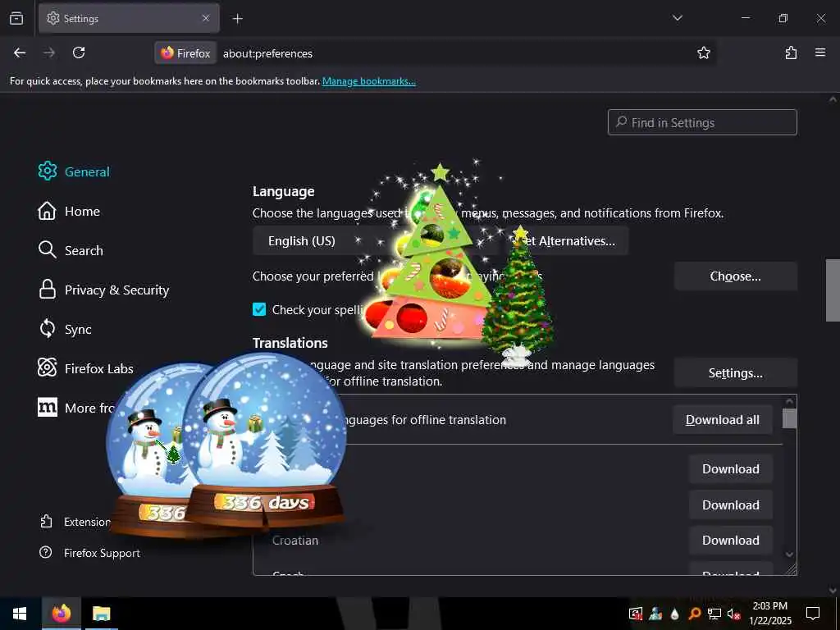The width and height of the screenshot is (840, 630).
Task: Click the Croatian language row text
Action: coord(295,541)
